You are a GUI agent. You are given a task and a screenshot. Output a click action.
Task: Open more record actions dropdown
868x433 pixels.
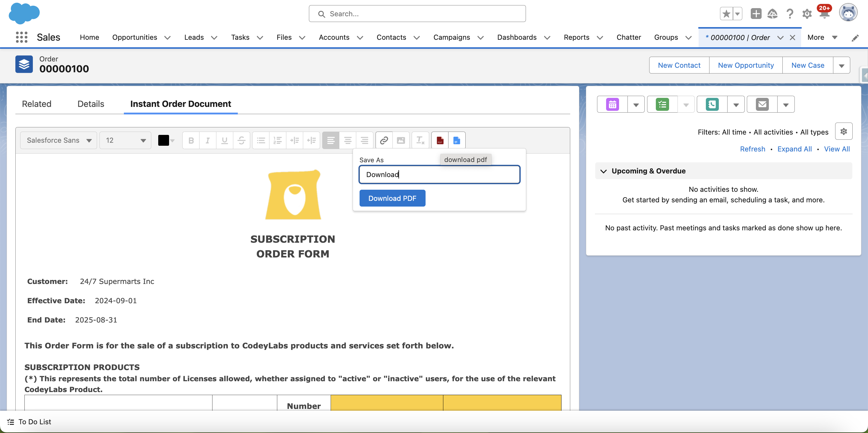coord(841,66)
